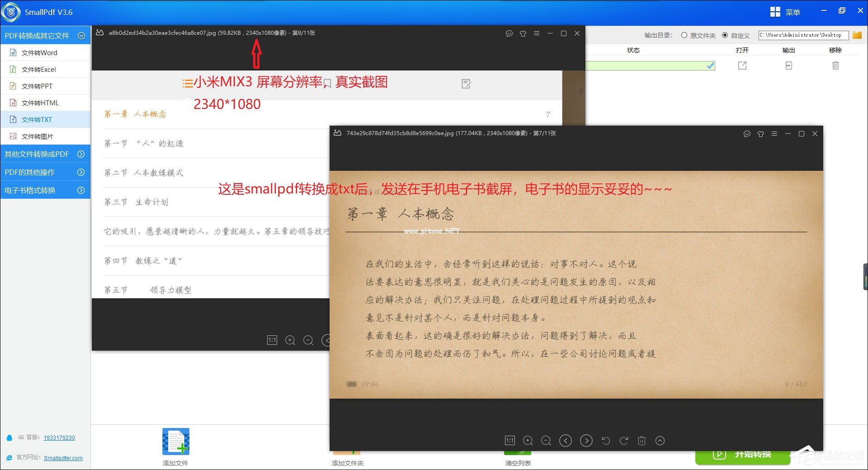Toggle the green completion checkmark on the file row
Screen dimensions: 868x470
tap(710, 66)
